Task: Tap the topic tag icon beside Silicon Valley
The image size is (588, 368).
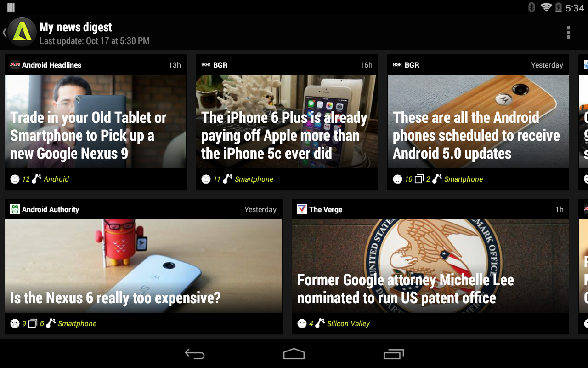Action: (x=320, y=323)
